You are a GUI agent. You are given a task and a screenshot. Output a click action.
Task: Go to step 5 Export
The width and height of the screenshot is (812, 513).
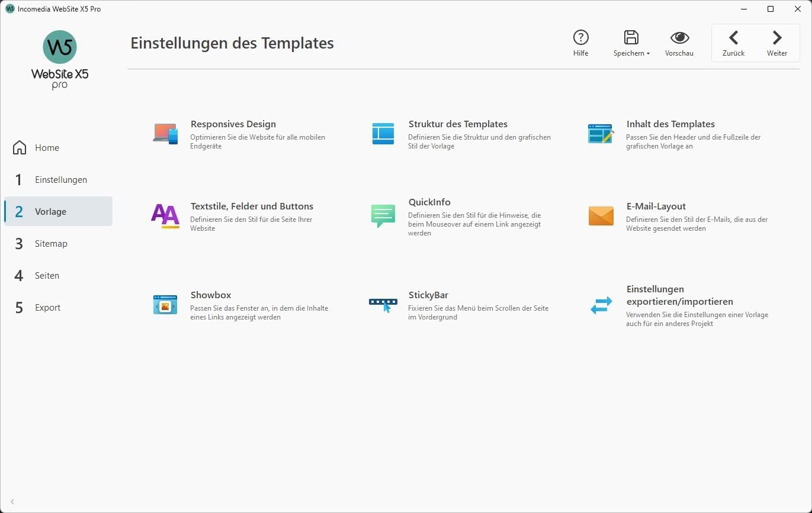tap(58, 308)
